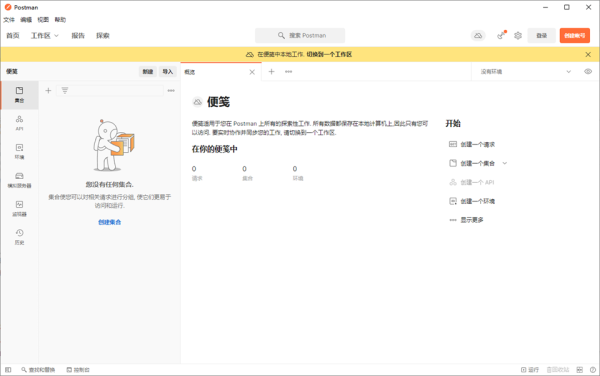Click the collections filter input field

110,91
